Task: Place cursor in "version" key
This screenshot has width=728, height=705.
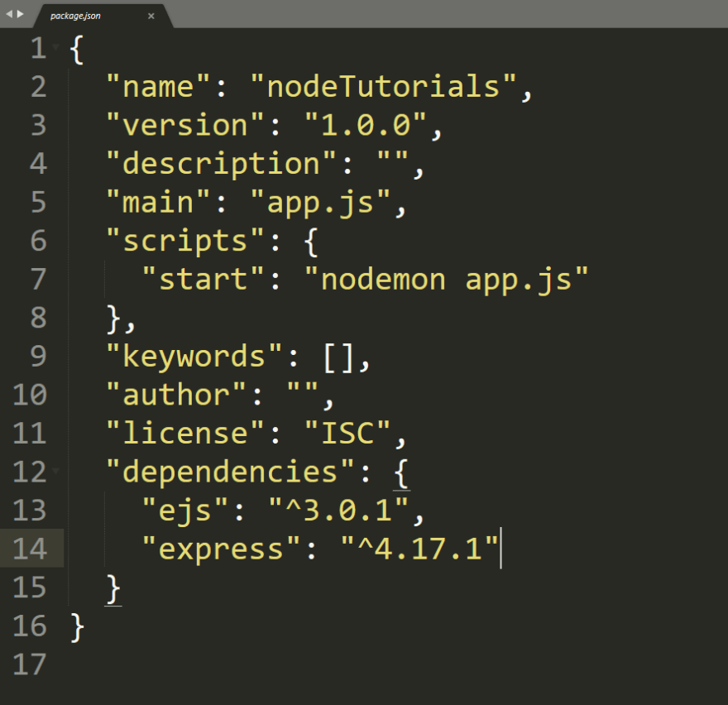Action: pyautogui.click(x=184, y=126)
